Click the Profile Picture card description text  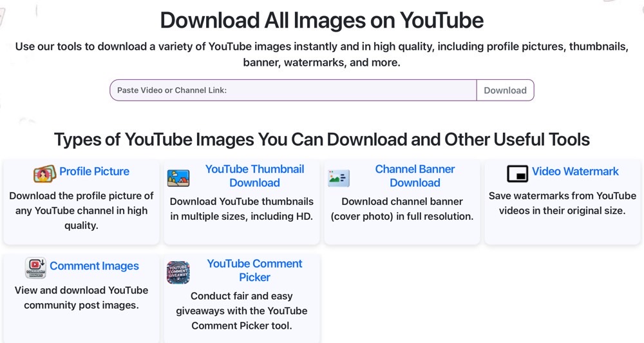point(81,210)
